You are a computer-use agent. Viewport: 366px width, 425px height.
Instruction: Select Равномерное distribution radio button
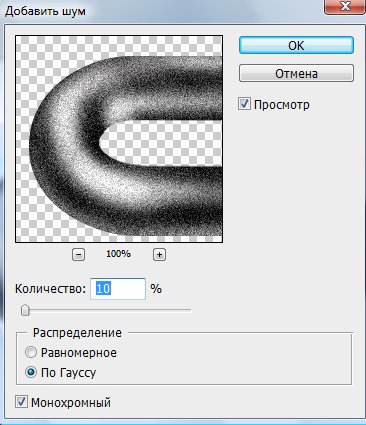click(31, 352)
